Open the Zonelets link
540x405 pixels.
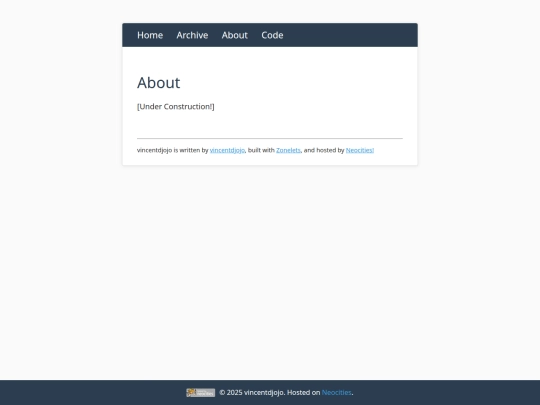click(288, 150)
